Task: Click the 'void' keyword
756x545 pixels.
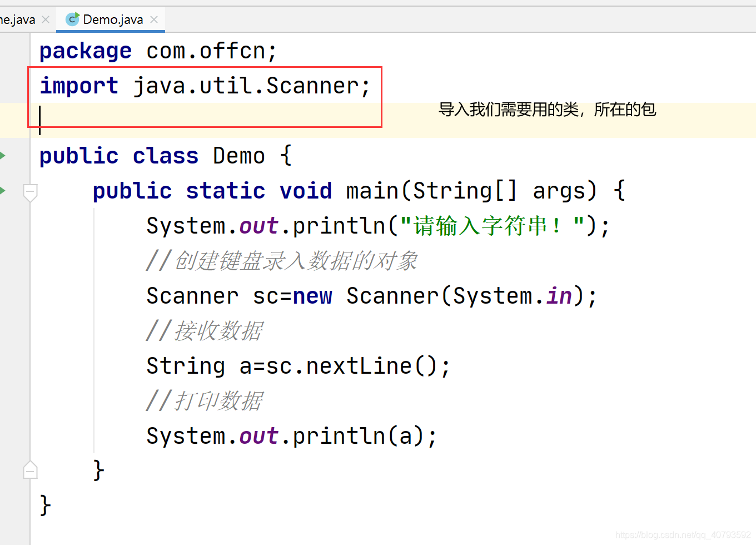Action: click(306, 191)
